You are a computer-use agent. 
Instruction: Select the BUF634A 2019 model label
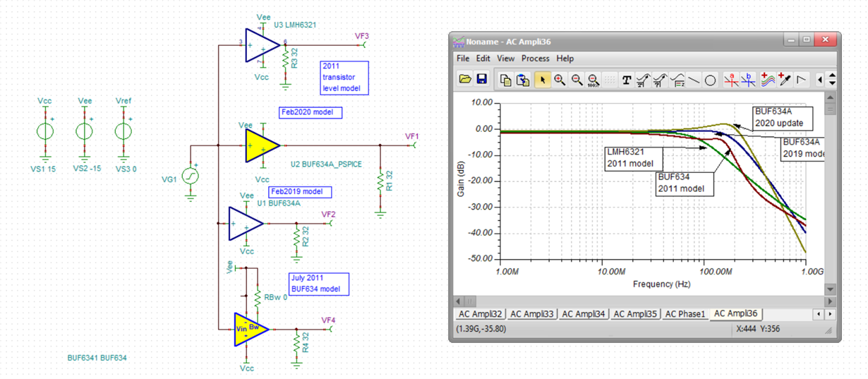(802, 148)
